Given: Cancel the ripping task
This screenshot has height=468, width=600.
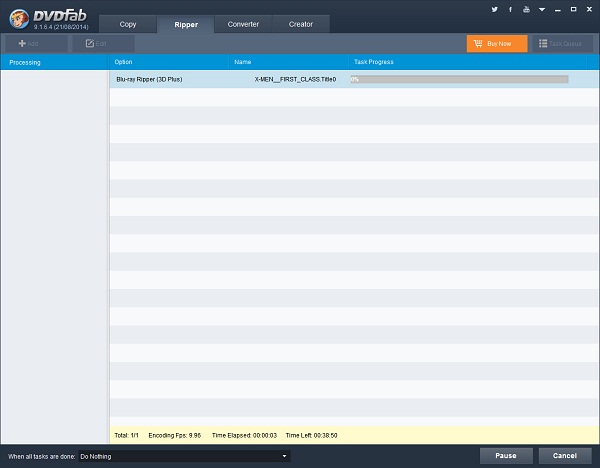Looking at the screenshot, I should (565, 456).
